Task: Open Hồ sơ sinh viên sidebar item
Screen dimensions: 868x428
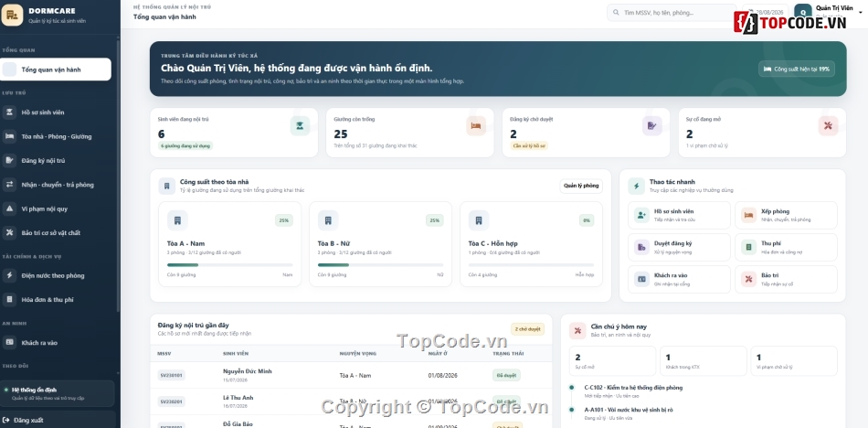Action: tap(56, 112)
